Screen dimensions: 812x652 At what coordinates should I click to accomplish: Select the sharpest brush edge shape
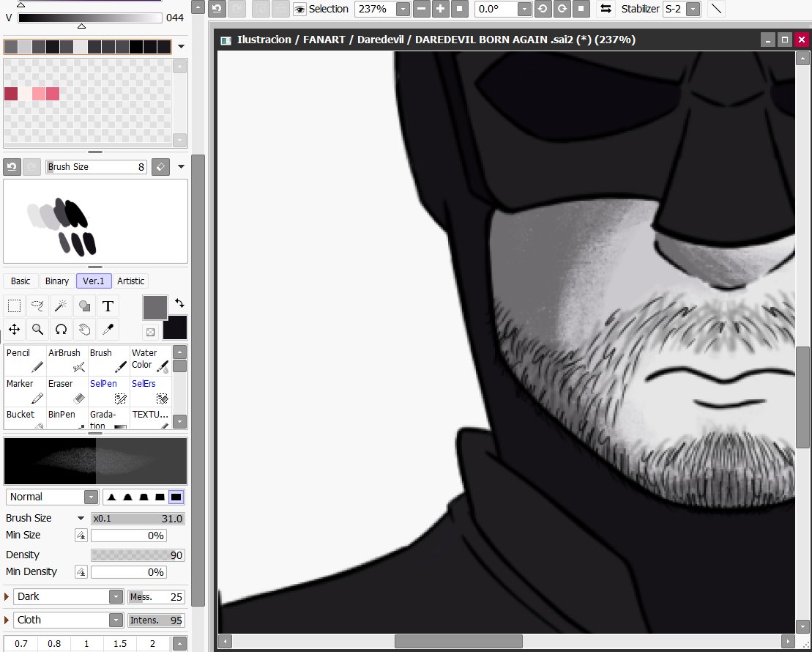[x=111, y=497]
